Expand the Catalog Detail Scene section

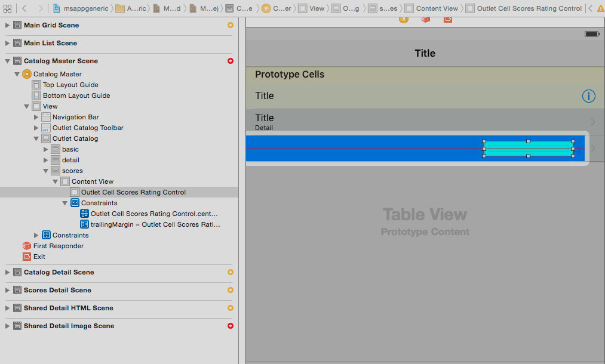[8, 272]
